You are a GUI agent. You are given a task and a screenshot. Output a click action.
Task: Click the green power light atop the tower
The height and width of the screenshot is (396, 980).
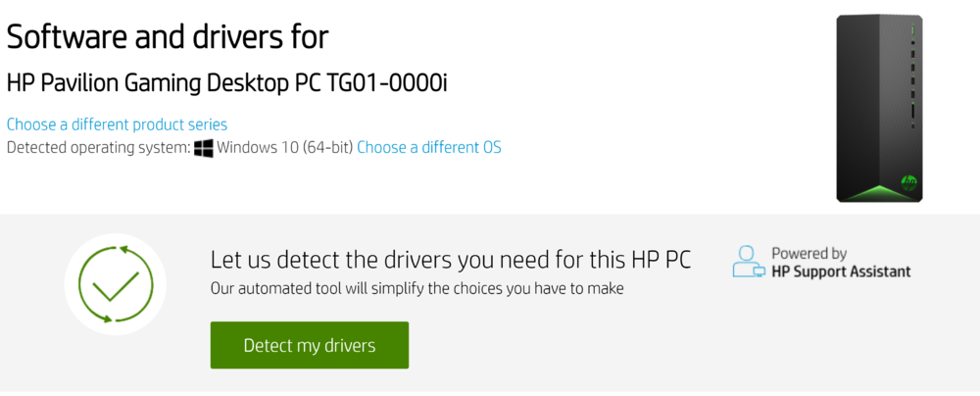click(x=912, y=30)
